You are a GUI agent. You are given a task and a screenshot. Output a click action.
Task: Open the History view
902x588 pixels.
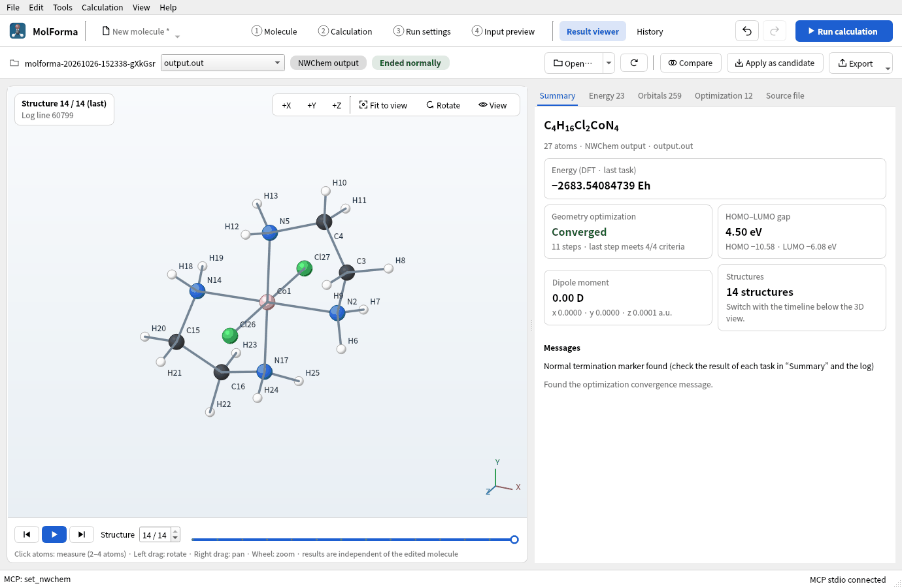coord(650,31)
